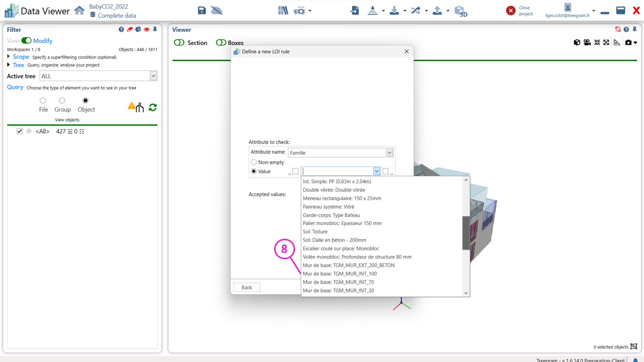Select the Non-empty radio button
This screenshot has width=644, height=362.
[x=254, y=162]
